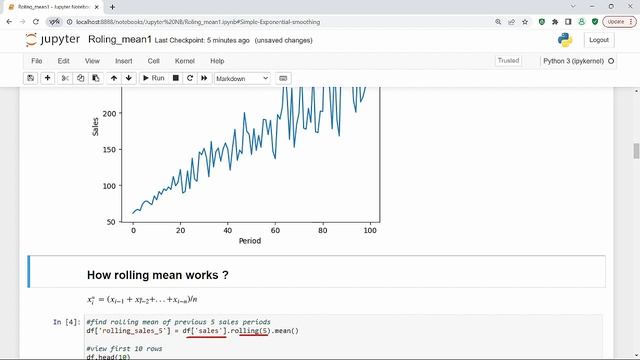The image size is (640, 360).
Task: Open the green shield extension icon
Action: click(542, 22)
